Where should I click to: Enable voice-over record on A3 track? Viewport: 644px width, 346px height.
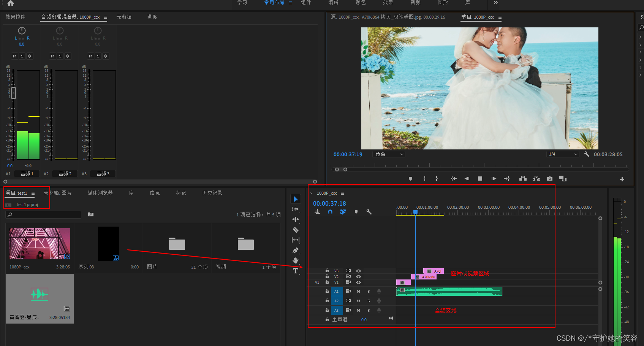[379, 310]
